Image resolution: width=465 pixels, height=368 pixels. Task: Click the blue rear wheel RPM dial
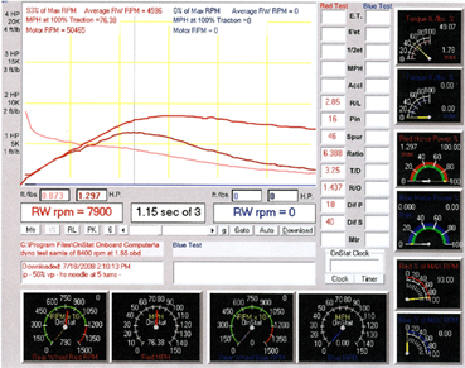[x=251, y=327]
